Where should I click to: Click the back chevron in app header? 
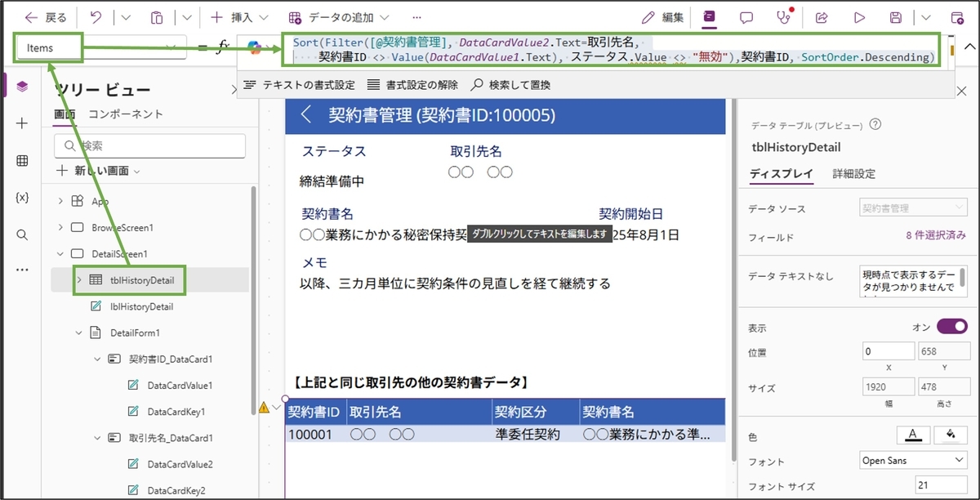[306, 115]
